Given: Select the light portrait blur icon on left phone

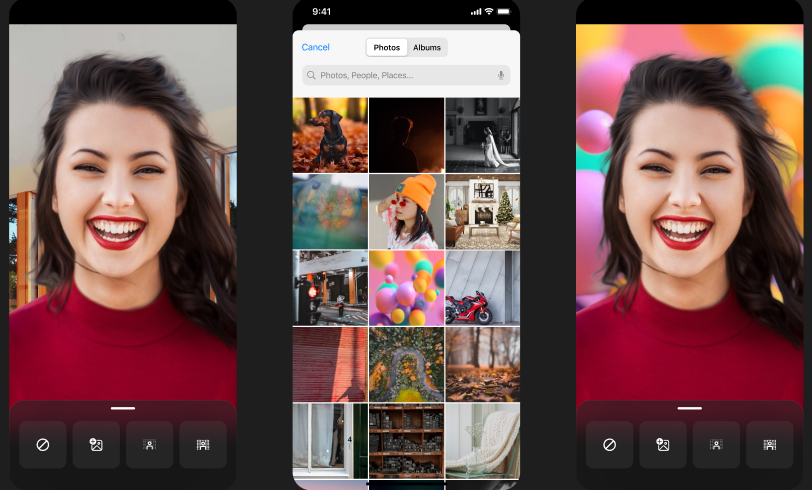Looking at the screenshot, I should pyautogui.click(x=150, y=445).
